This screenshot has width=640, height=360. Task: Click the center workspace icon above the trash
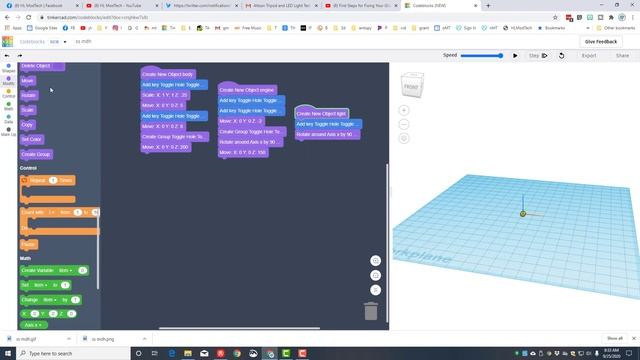pyautogui.click(x=376, y=261)
